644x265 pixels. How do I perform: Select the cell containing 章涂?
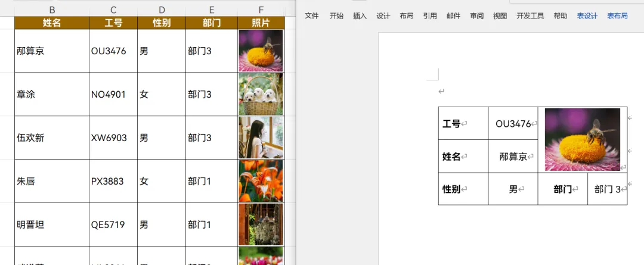52,94
